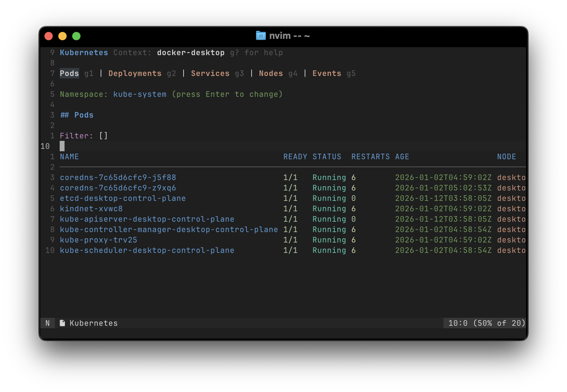Select the Pods tab
This screenshot has height=392, width=567.
pos(69,73)
